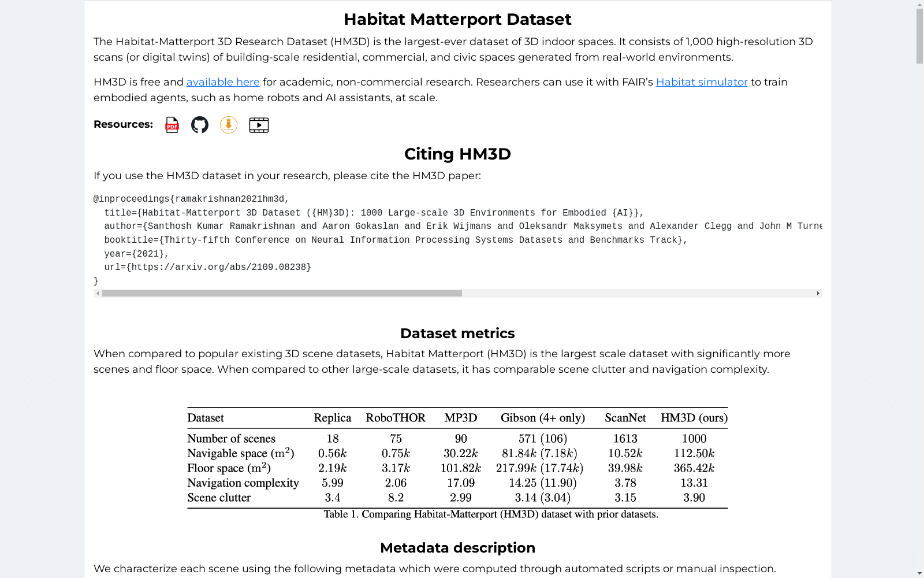The width and height of the screenshot is (924, 578).
Task: Open the "Habitat simulator" link
Action: pyautogui.click(x=702, y=82)
